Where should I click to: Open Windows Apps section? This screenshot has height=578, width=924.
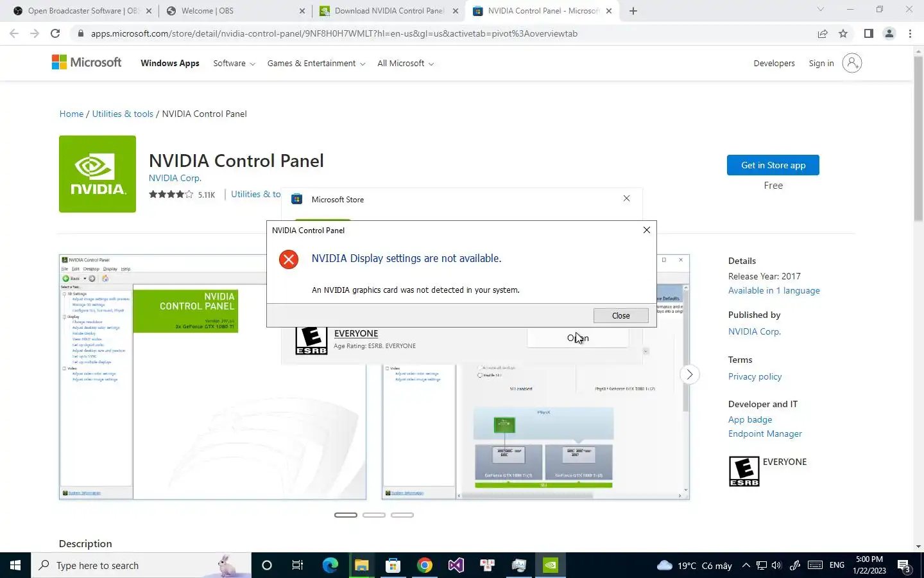(170, 63)
